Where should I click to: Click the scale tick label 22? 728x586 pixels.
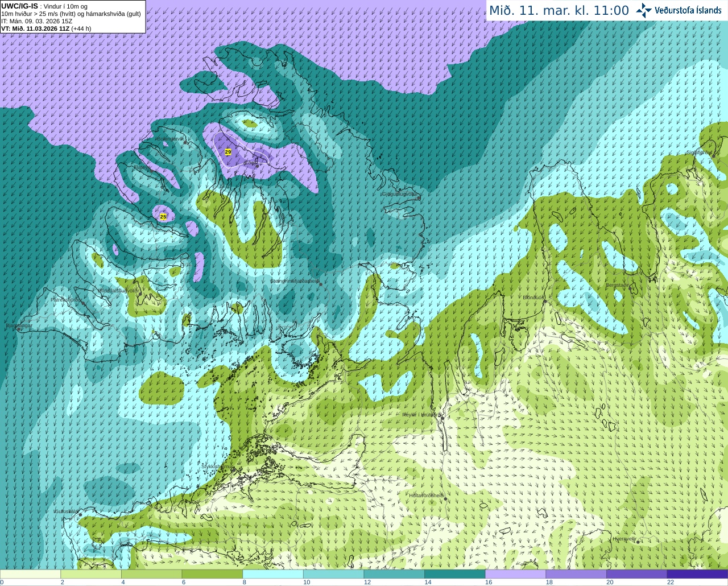pyautogui.click(x=671, y=582)
